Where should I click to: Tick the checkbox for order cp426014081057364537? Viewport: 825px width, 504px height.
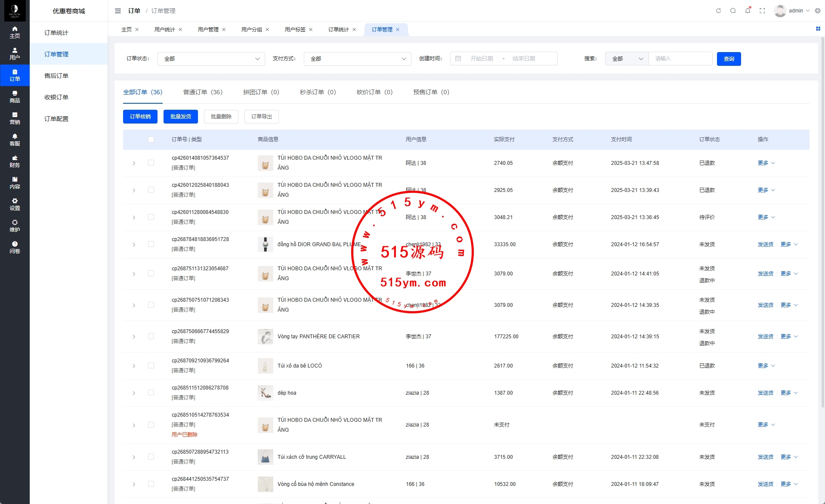[151, 163]
